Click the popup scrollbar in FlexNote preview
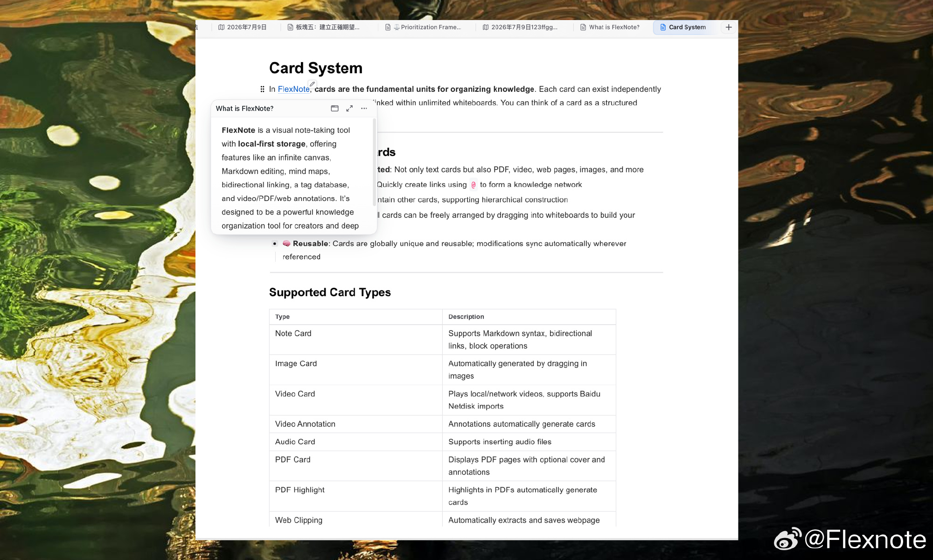Image resolution: width=933 pixels, height=560 pixels. click(374, 162)
